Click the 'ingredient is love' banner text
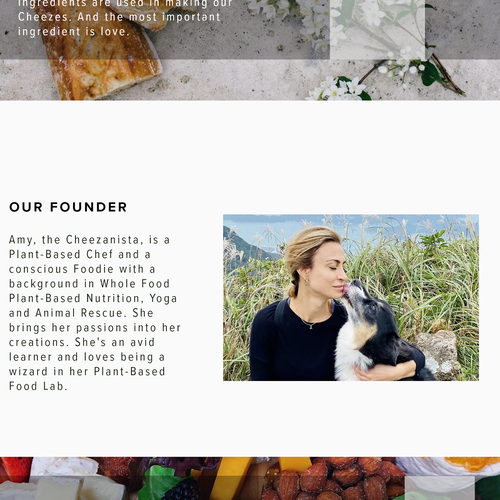Viewport: 500px width, 500px height. (x=73, y=32)
